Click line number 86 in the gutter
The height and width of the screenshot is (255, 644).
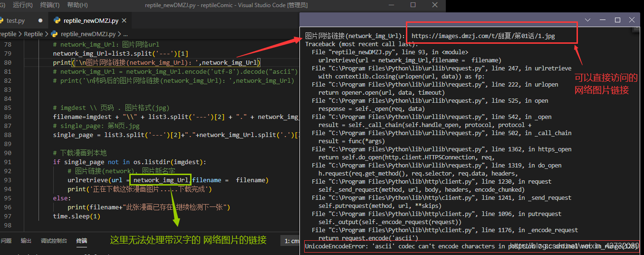click(x=7, y=117)
